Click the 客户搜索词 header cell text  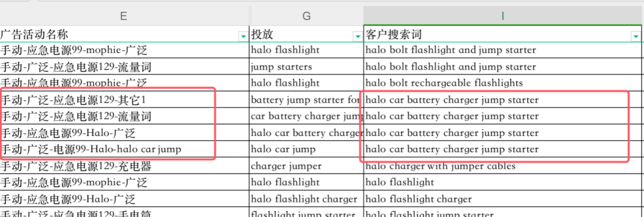click(x=394, y=34)
